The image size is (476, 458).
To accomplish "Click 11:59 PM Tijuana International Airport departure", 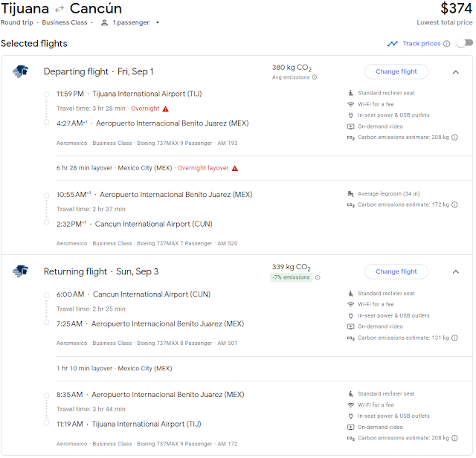I will tap(129, 94).
